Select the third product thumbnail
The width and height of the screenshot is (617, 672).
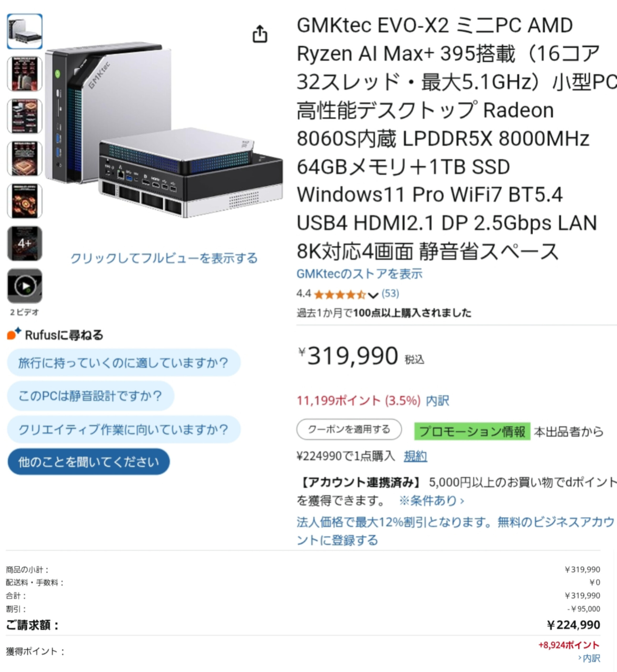[25, 116]
